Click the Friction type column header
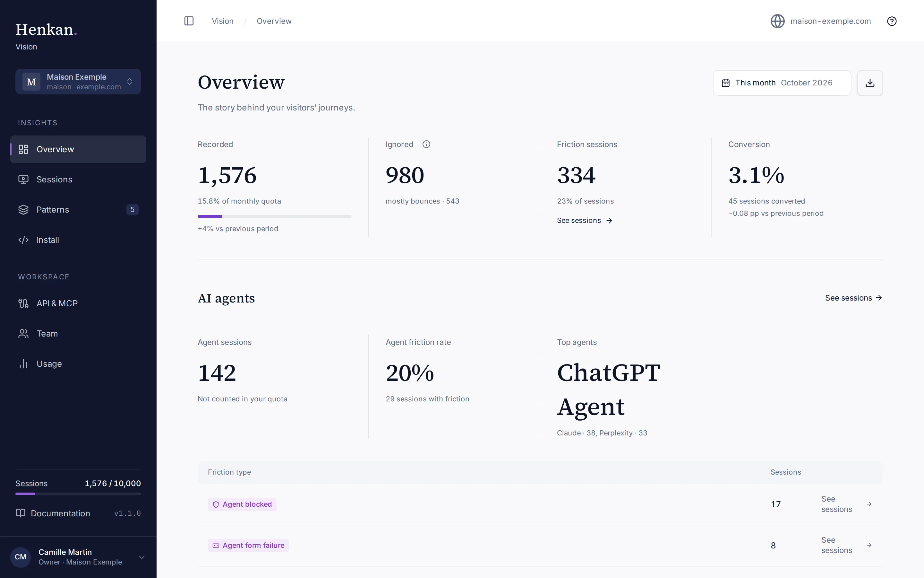 click(229, 472)
